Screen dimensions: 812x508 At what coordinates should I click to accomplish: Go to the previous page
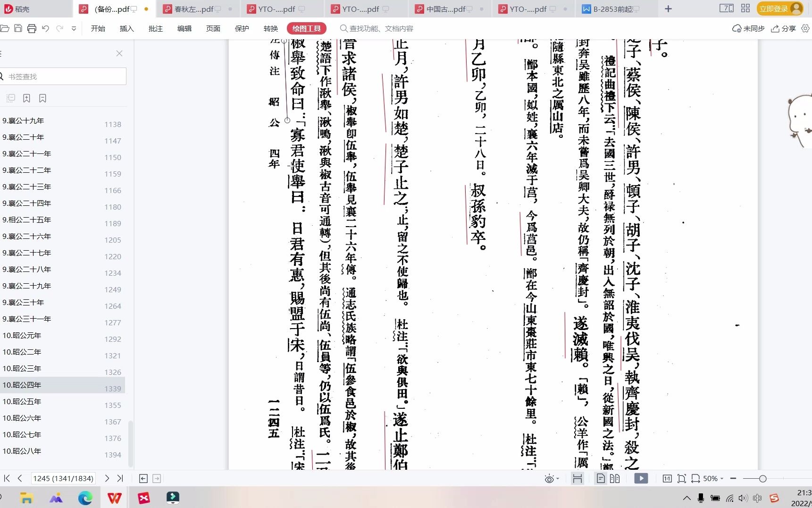(20, 478)
